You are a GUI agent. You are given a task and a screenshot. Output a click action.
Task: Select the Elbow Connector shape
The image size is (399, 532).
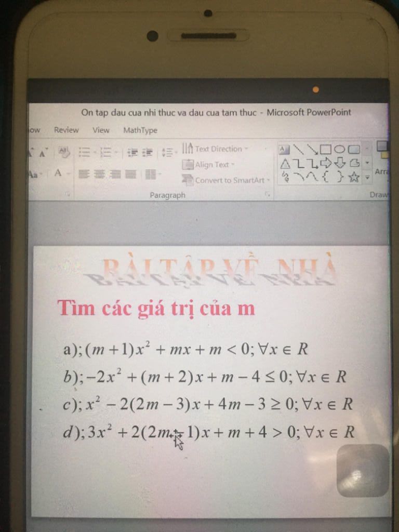tap(299, 164)
